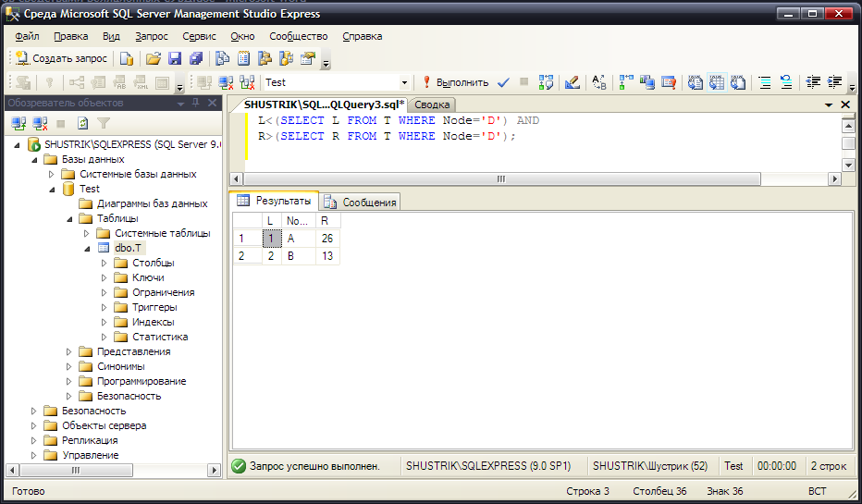Refresh the Object Explorer tree
862x504 pixels.
tap(82, 123)
